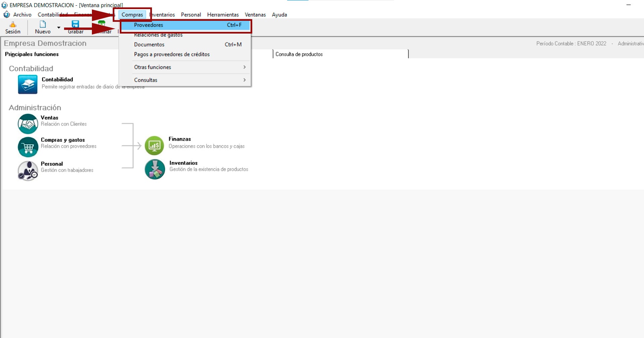Open the Contabilidad module icon
This screenshot has height=338, width=644.
pyautogui.click(x=28, y=84)
